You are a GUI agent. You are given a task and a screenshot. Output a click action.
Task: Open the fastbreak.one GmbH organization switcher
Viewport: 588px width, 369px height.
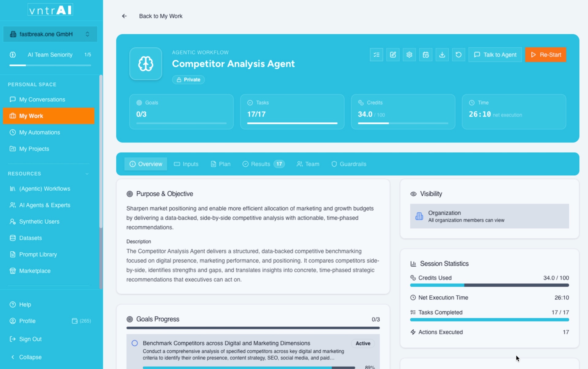(x=50, y=34)
